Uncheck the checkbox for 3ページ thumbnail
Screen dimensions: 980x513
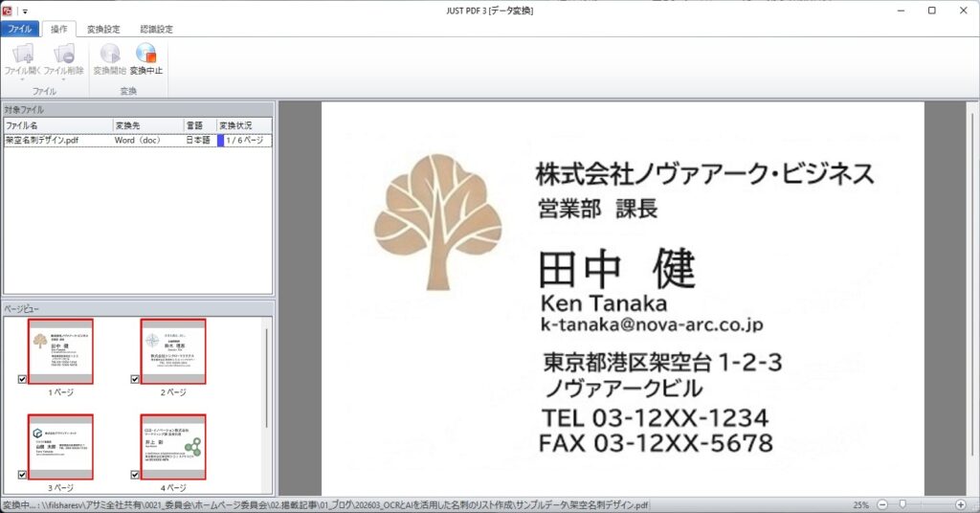pos(23,475)
